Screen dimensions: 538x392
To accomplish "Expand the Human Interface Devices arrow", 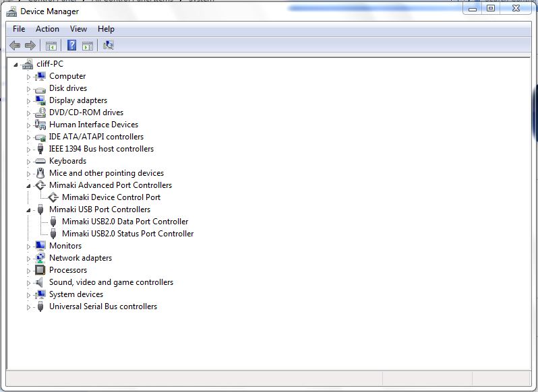I will (28, 125).
